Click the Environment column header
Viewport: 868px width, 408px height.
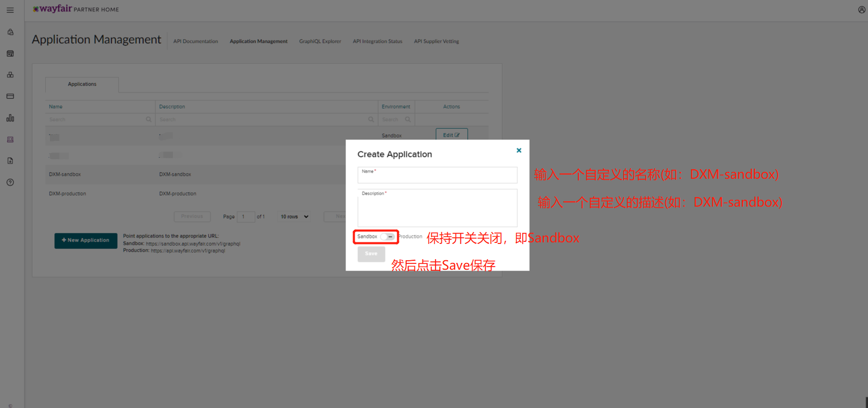click(x=396, y=107)
